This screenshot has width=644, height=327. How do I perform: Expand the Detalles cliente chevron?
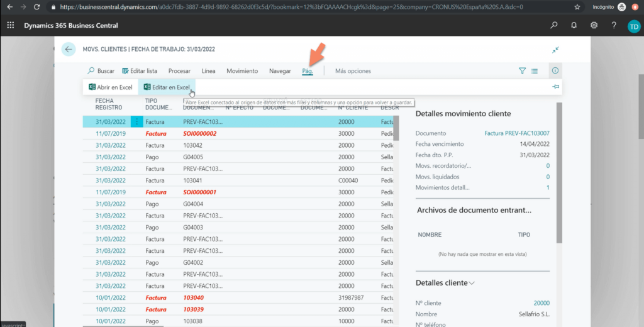[472, 283]
